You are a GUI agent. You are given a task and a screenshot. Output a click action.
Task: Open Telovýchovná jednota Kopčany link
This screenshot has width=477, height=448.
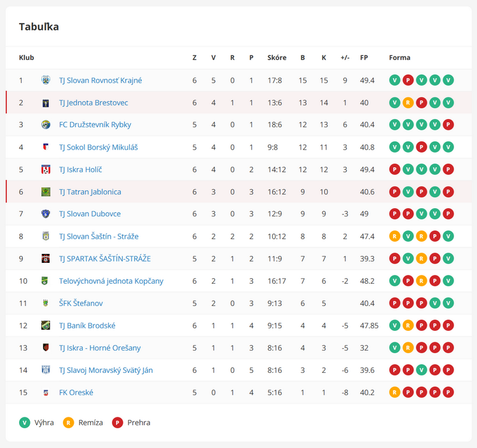(111, 281)
